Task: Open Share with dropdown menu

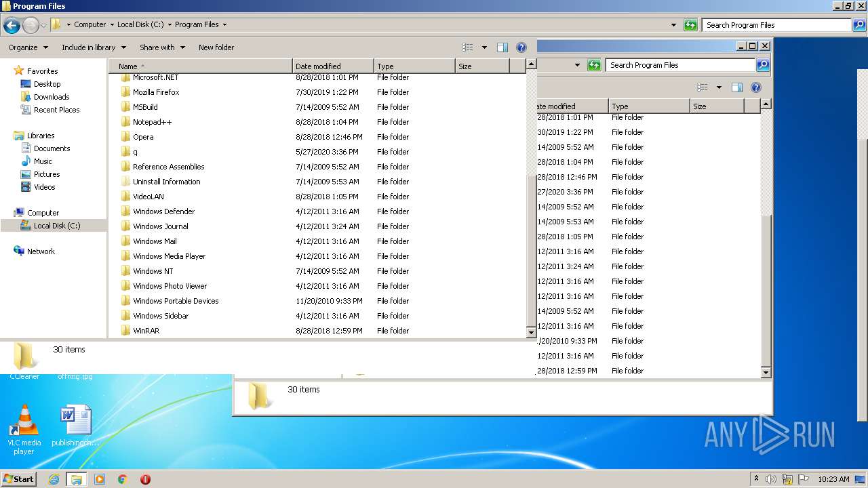Action: pos(162,47)
